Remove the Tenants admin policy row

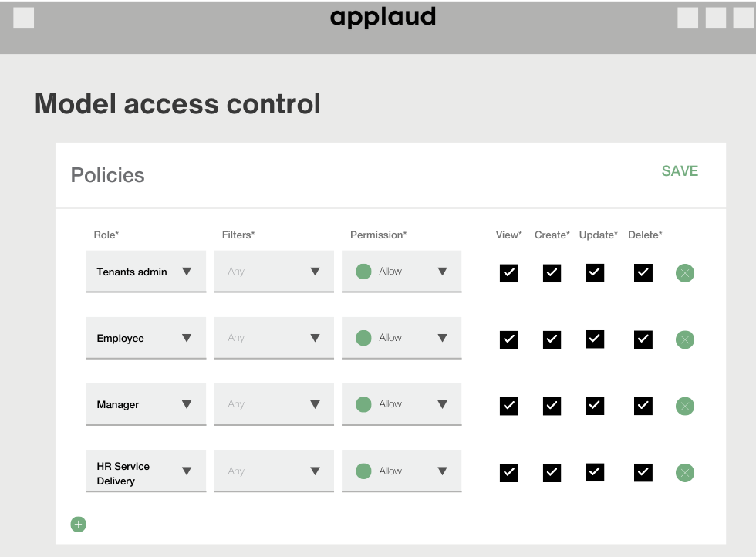(x=685, y=273)
